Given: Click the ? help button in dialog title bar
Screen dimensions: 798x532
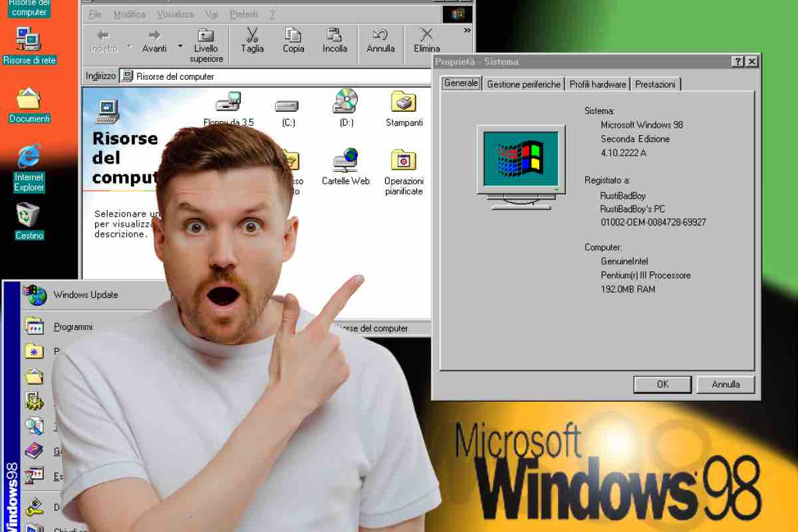Looking at the screenshot, I should click(x=738, y=62).
